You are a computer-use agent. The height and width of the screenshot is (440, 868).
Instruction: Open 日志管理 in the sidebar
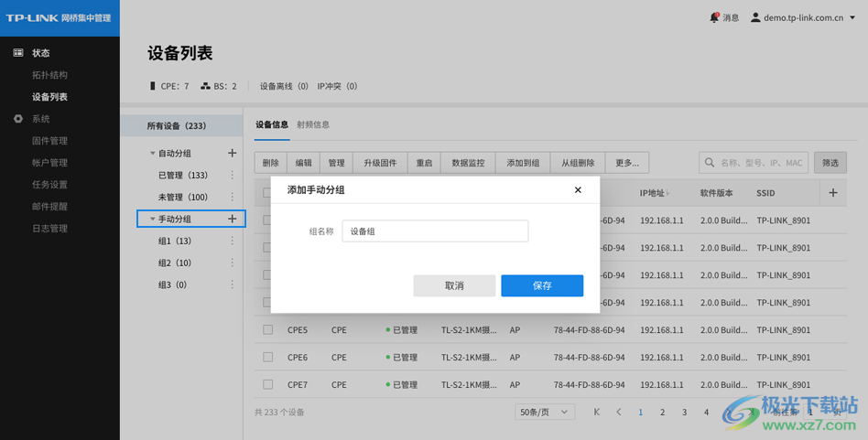click(x=49, y=229)
